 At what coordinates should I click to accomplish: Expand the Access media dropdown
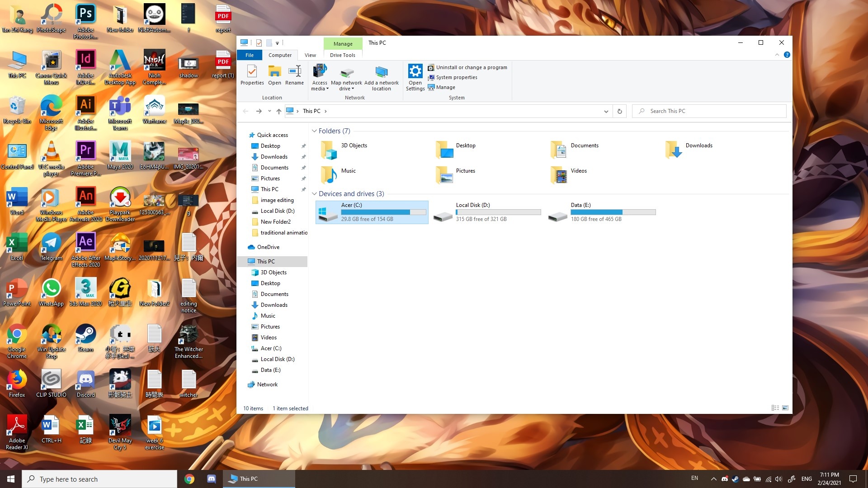(x=319, y=78)
